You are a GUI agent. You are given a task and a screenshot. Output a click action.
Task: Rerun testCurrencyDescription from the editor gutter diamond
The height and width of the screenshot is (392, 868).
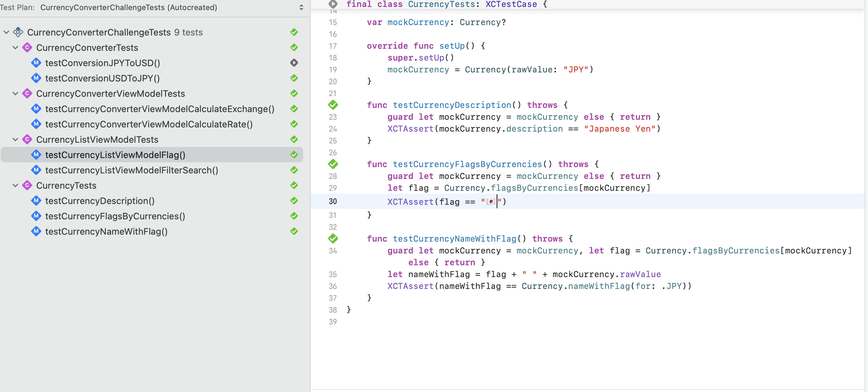333,105
